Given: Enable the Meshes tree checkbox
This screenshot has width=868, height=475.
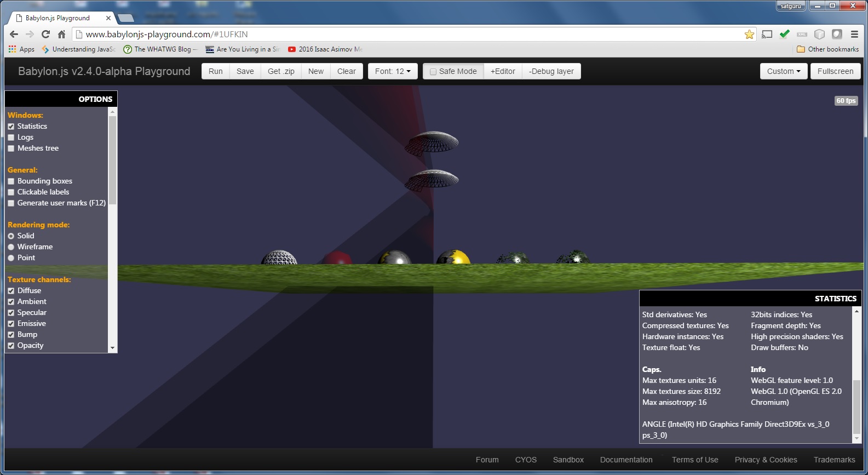Looking at the screenshot, I should [x=11, y=148].
